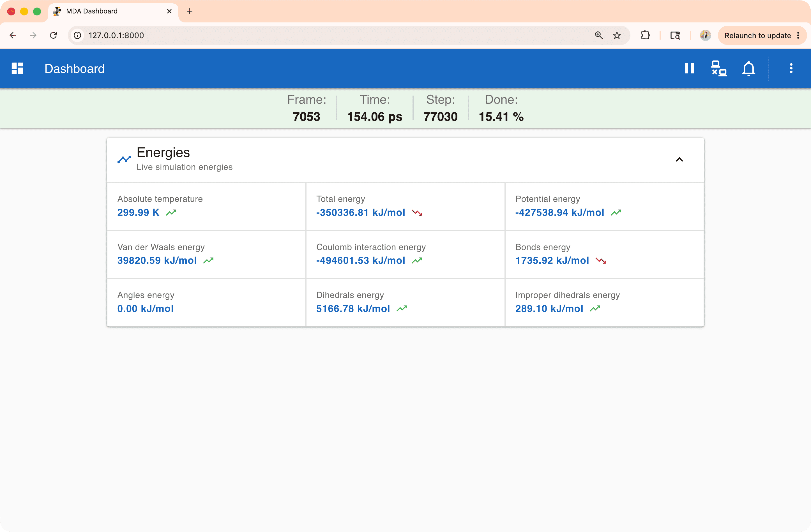Collapse the Energies panel chevron
This screenshot has height=532, width=811.
679,159
